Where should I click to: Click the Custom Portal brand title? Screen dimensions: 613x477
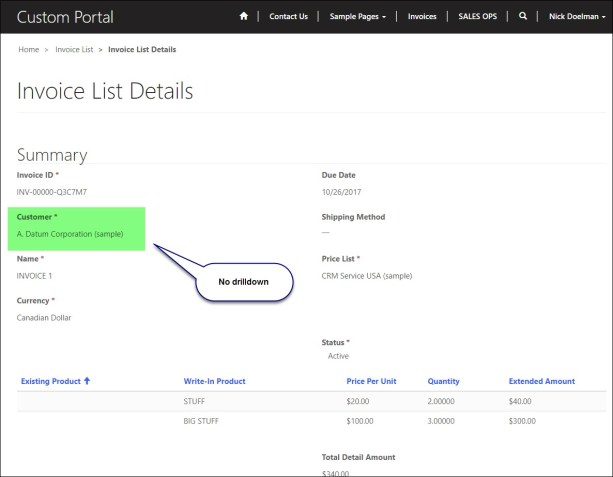coord(65,17)
